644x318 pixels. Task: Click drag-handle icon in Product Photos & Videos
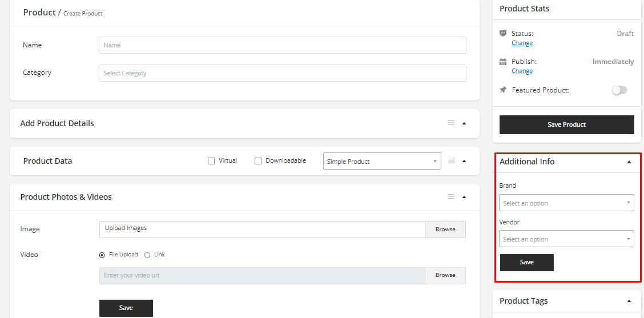(451, 197)
